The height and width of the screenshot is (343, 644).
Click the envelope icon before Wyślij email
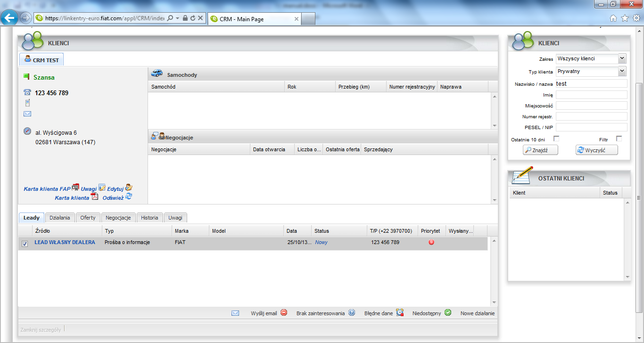tap(235, 313)
